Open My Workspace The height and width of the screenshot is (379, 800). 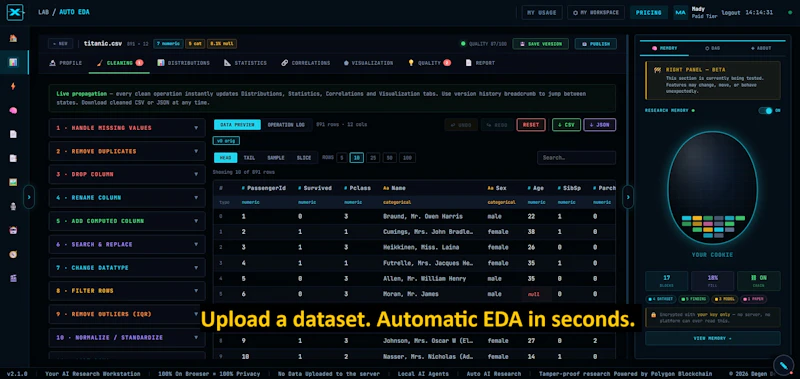596,13
